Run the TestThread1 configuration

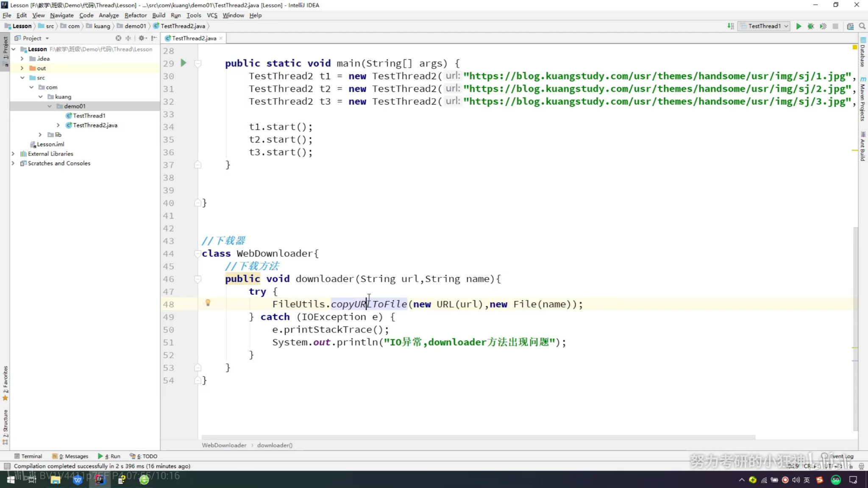(798, 26)
